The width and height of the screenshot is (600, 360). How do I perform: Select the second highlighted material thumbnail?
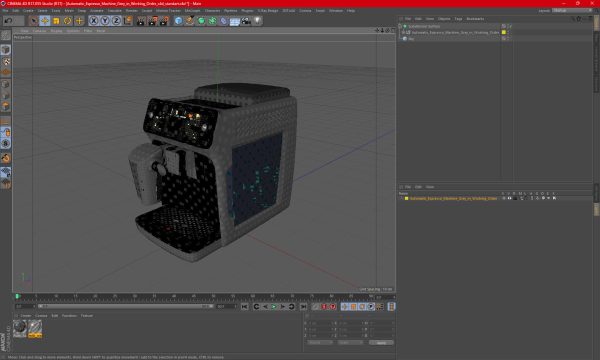coord(35,329)
